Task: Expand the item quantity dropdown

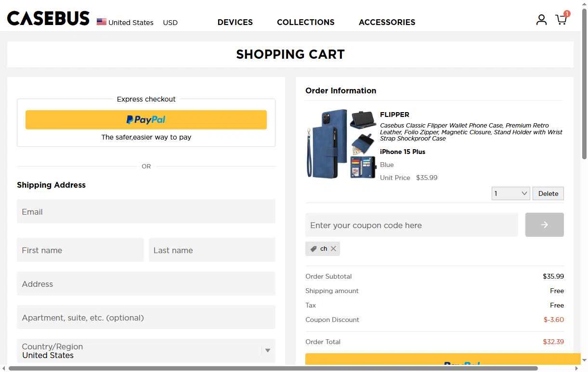Action: (510, 193)
